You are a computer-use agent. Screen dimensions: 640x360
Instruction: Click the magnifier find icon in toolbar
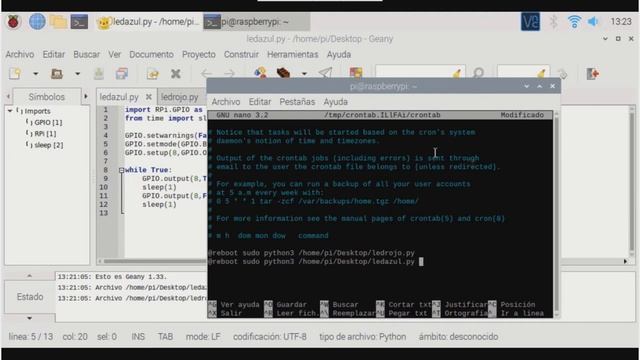coord(478,73)
